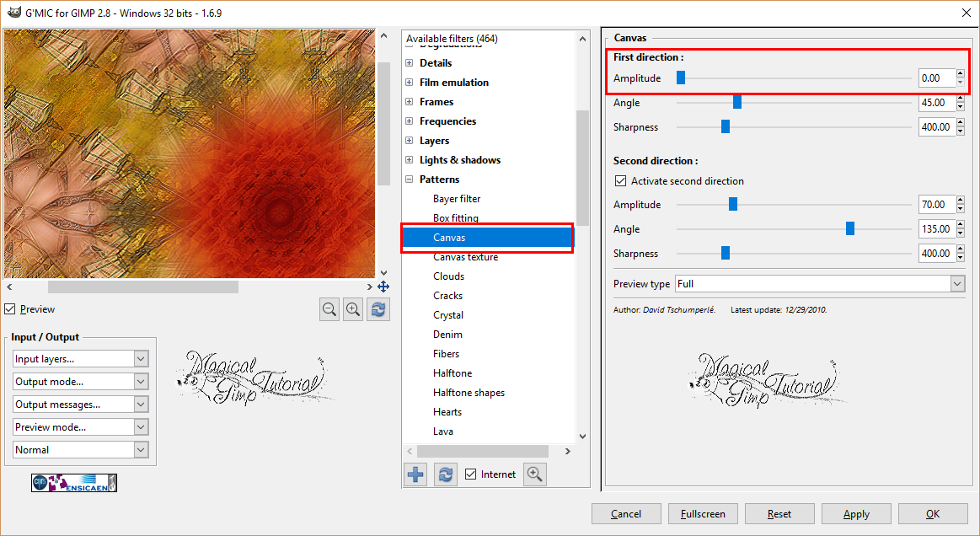The width and height of the screenshot is (980, 536).
Task: Uncheck the Internet checkbox
Action: pyautogui.click(x=470, y=474)
